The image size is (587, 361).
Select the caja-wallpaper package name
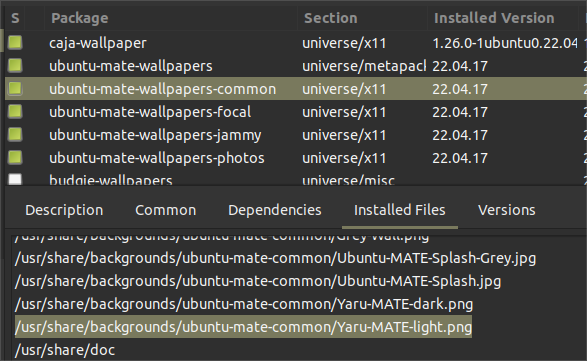98,43
